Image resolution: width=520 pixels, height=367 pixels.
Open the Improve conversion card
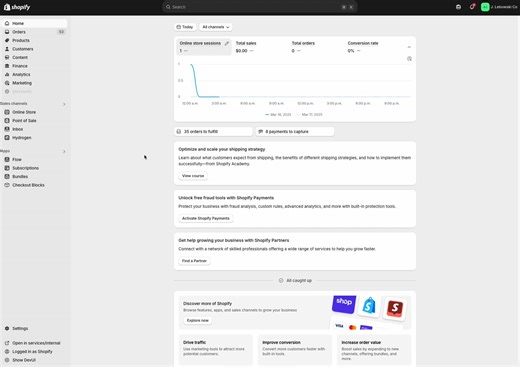295,349
